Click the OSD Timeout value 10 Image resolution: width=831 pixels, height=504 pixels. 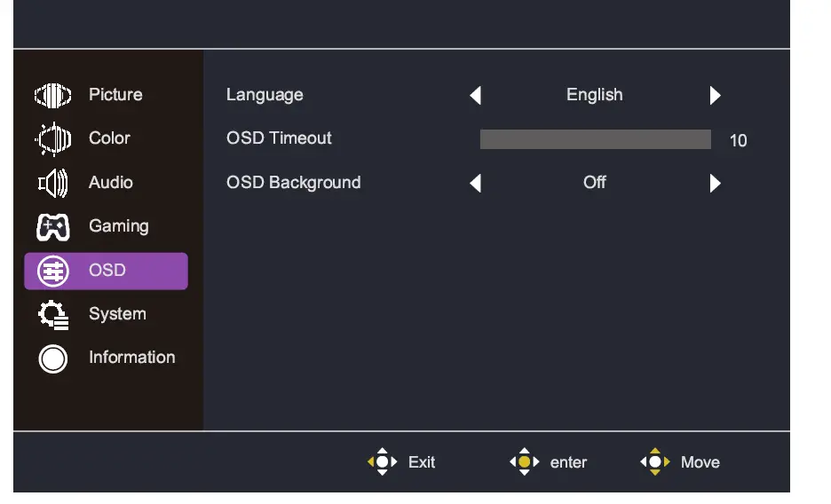[739, 141]
